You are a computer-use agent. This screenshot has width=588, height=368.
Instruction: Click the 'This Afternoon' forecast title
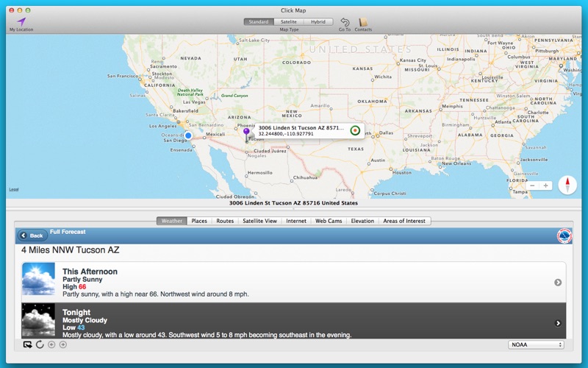click(90, 272)
